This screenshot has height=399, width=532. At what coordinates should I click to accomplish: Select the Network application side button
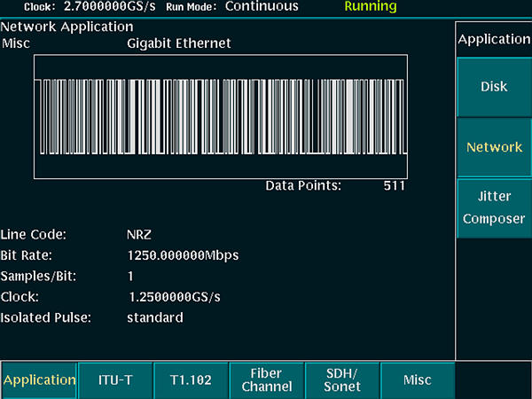coord(494,147)
